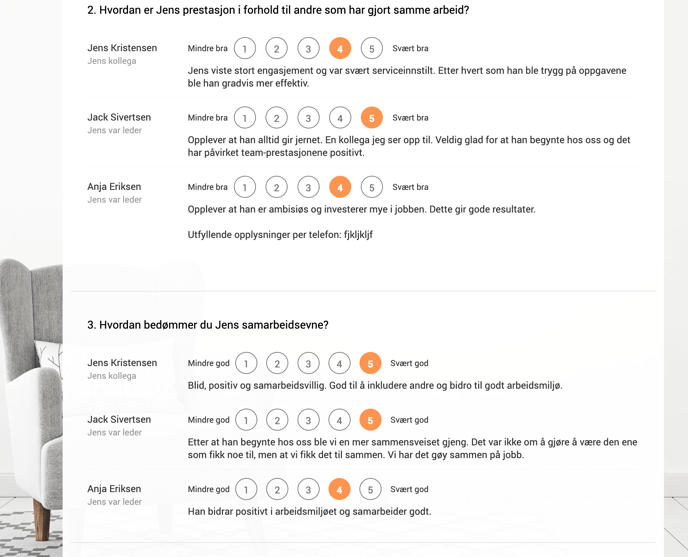Viewport: 688px width, 557px height.
Task: Click selected rating 5 in Jack Sivertsen's performance row
Action: click(x=372, y=118)
